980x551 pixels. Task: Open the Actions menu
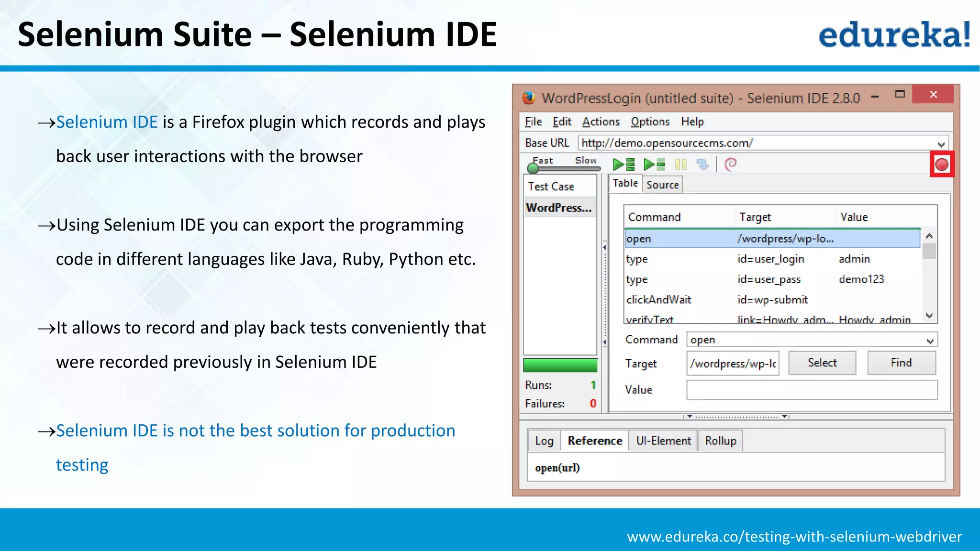coord(601,121)
